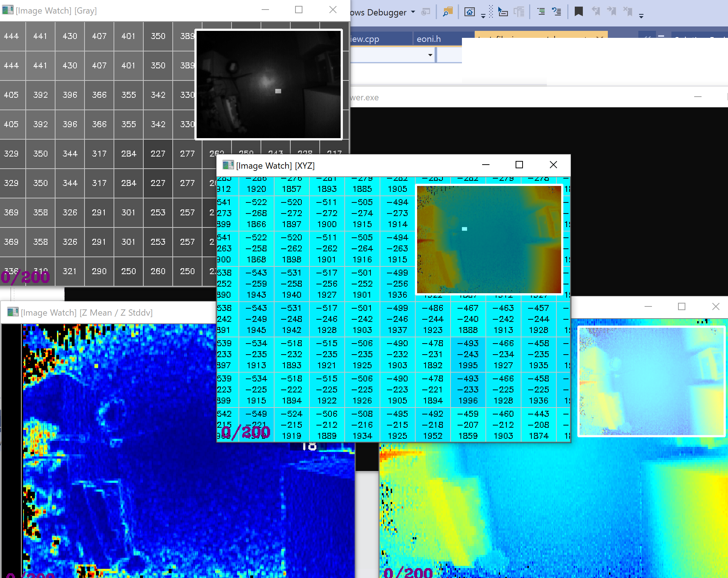Open the Windows Debugger dropdown
The height and width of the screenshot is (578, 728).
(x=413, y=12)
